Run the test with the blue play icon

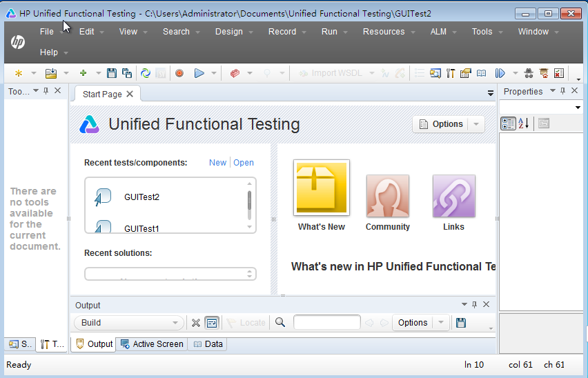coord(199,73)
